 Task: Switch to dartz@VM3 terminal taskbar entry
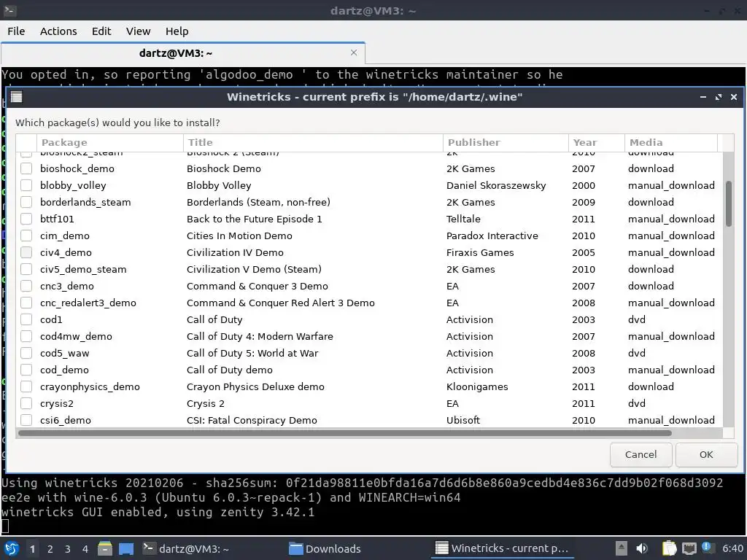tap(186, 548)
